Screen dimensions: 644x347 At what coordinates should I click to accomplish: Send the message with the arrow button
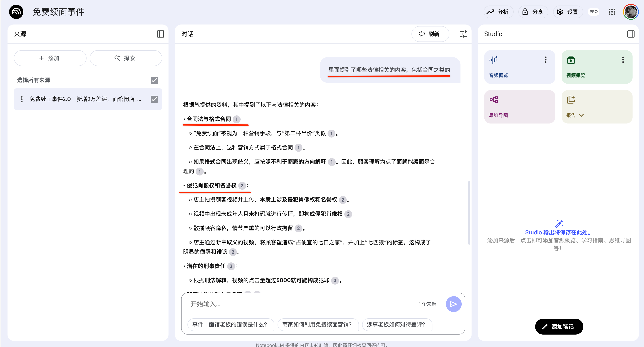[x=453, y=304]
